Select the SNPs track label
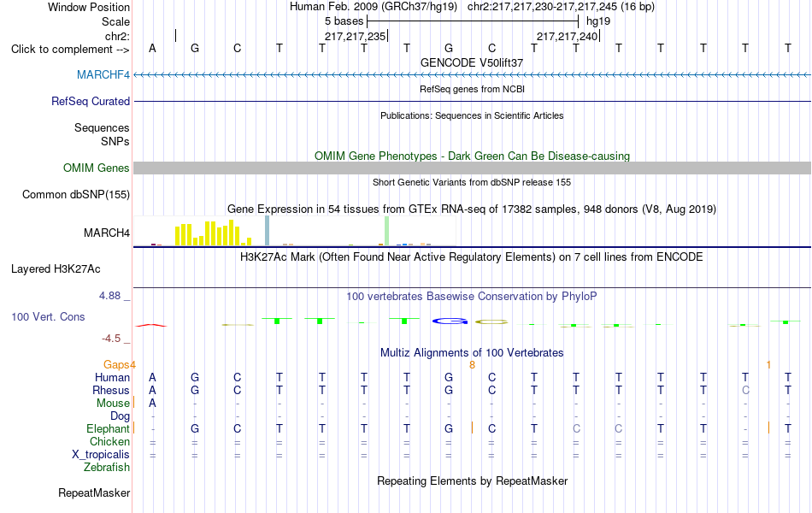This screenshot has width=812, height=513. click(x=115, y=141)
